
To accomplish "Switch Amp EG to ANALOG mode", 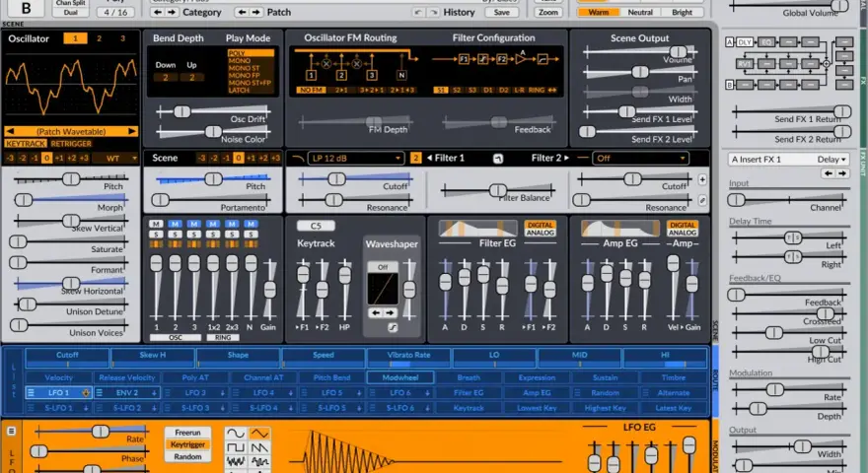I will pyautogui.click(x=682, y=233).
